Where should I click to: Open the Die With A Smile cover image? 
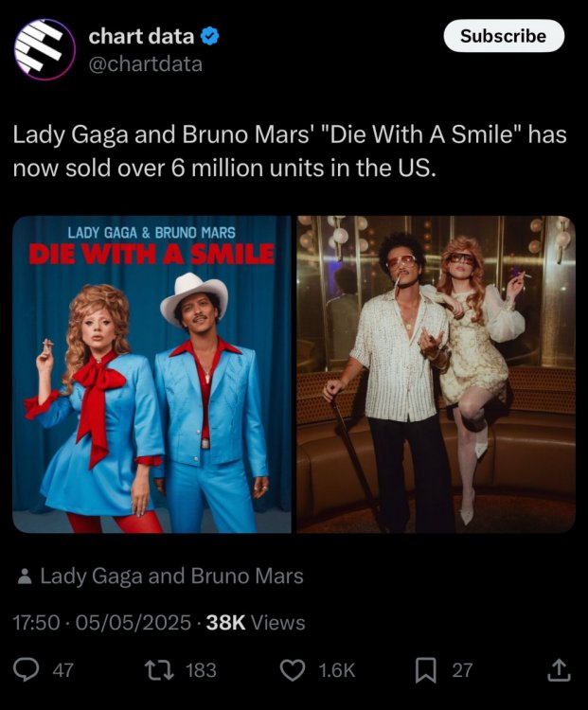tap(151, 375)
